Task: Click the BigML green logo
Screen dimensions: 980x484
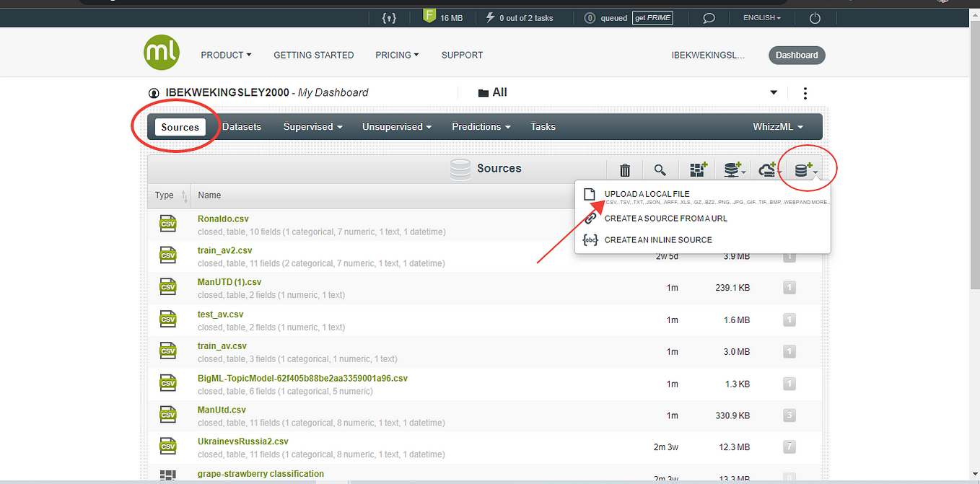Action: point(162,53)
